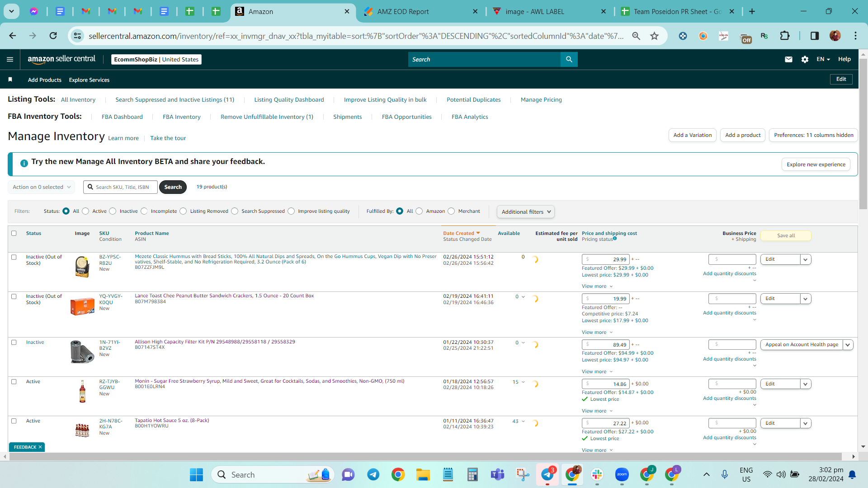Screen dimensions: 868x488
Task: Click the price field showing 14.86
Action: pos(606,384)
